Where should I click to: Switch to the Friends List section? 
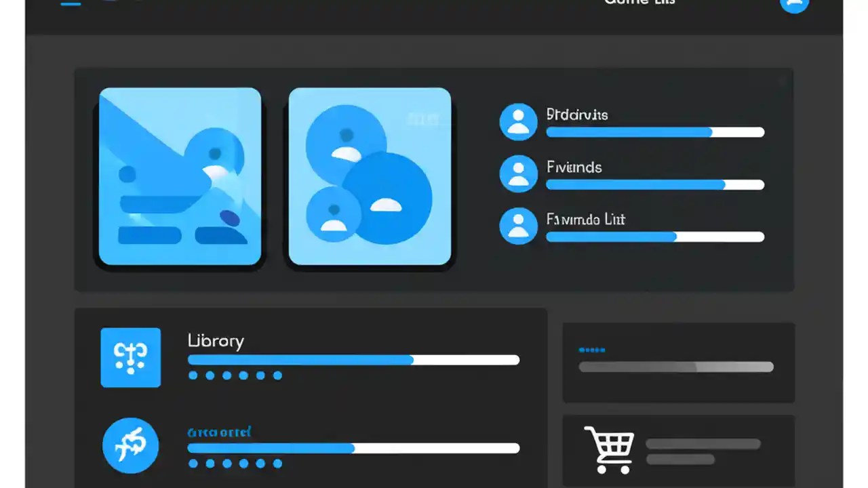pyautogui.click(x=585, y=220)
